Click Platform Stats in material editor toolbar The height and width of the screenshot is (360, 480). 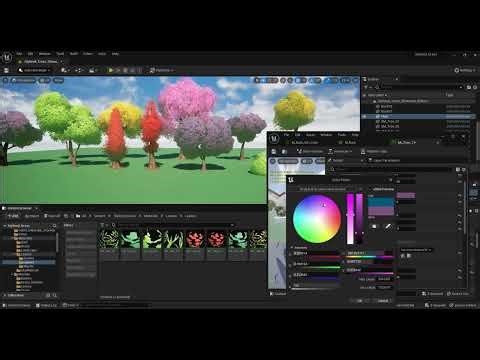375,152
